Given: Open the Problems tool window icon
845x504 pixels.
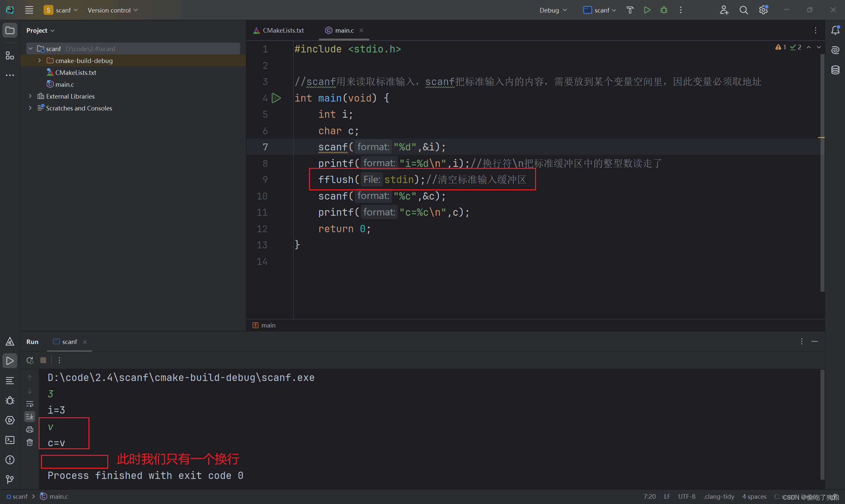Looking at the screenshot, I should tap(10, 460).
